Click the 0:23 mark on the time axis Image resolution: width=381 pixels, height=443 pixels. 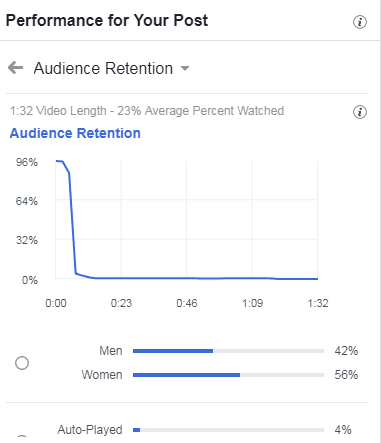pos(121,303)
